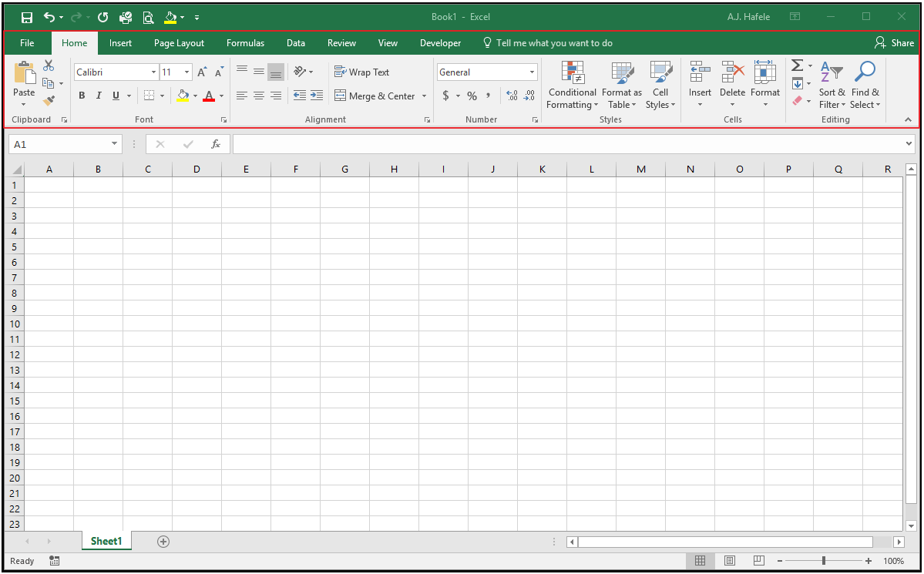The width and height of the screenshot is (924, 574).
Task: Toggle Italic formatting
Action: (99, 96)
